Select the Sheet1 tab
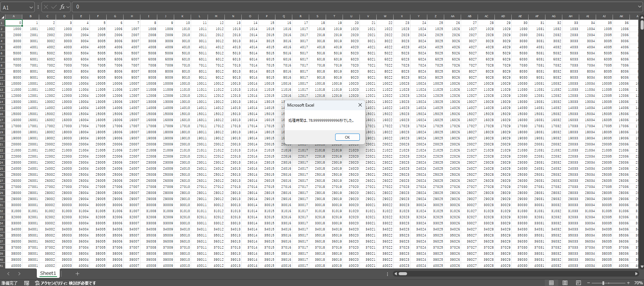 48,273
